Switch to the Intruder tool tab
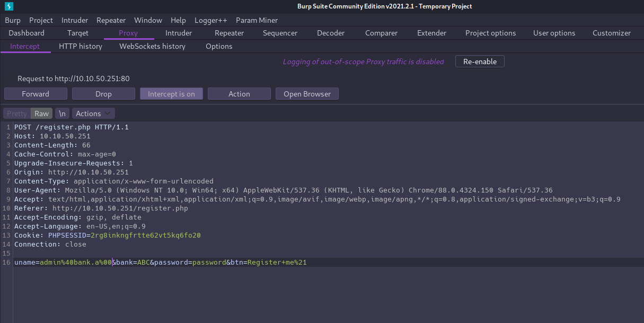This screenshot has height=323, width=644. tap(179, 33)
